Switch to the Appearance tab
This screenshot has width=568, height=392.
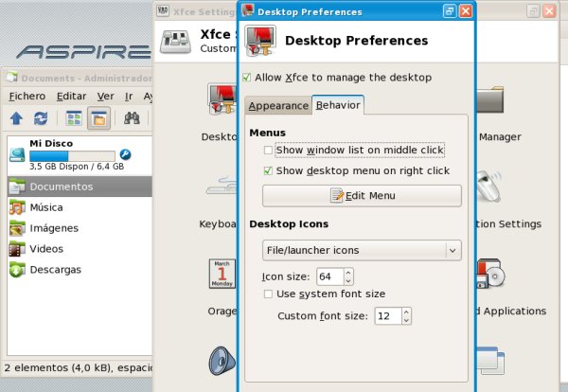277,106
